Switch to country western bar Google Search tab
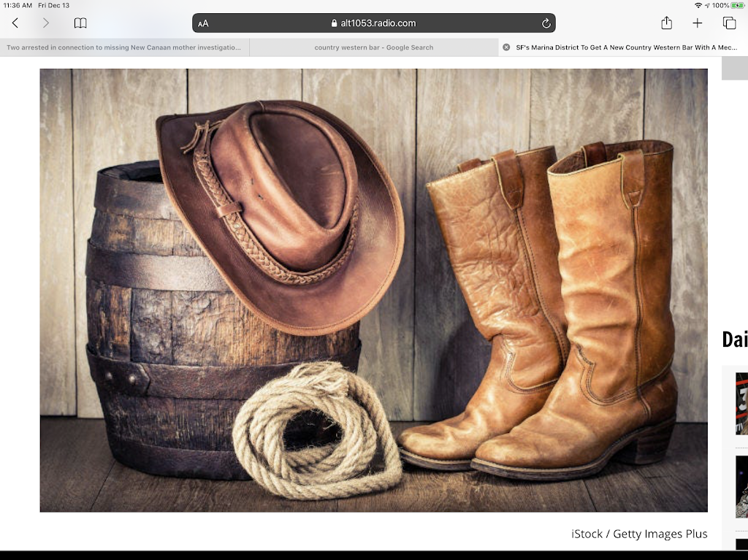This screenshot has width=748, height=560. tap(373, 47)
